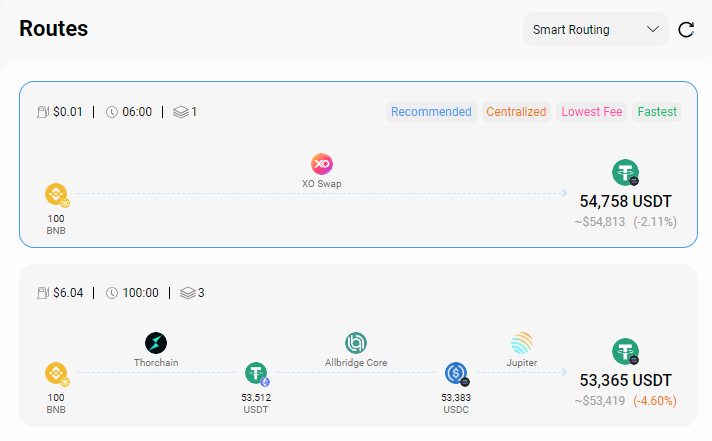Click the refresh routes icon
This screenshot has height=441, width=712.
tap(686, 30)
